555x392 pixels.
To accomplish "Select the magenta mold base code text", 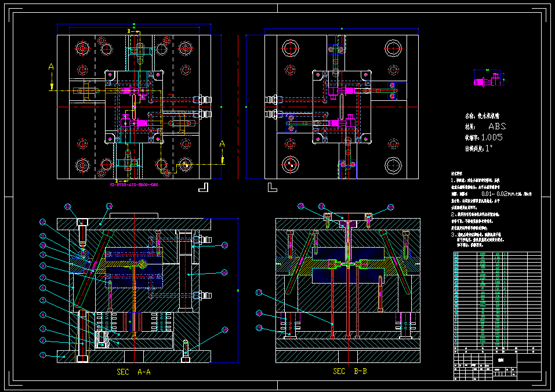I will pyautogui.click(x=134, y=184).
